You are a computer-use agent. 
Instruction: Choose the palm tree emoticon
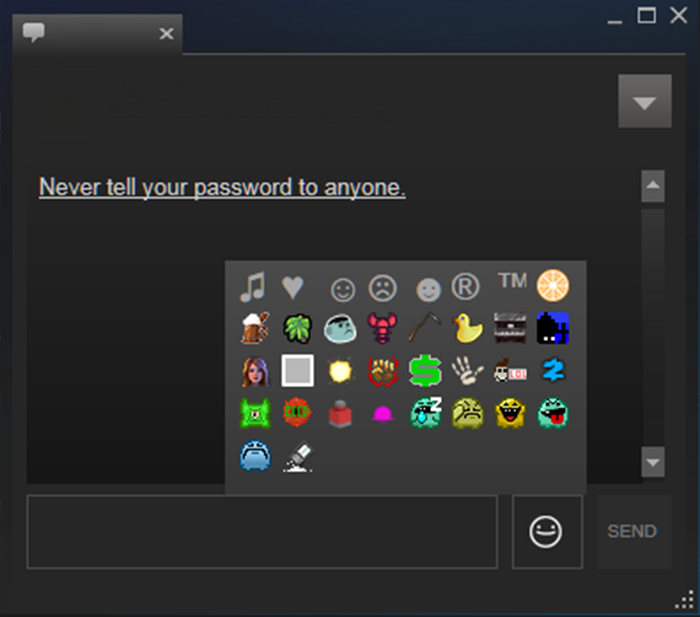pos(297,328)
